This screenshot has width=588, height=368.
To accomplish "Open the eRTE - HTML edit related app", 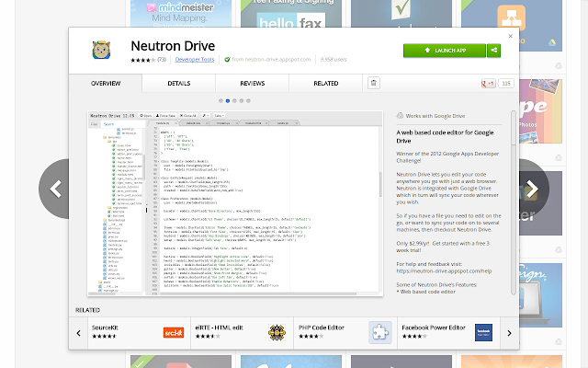I will point(243,333).
